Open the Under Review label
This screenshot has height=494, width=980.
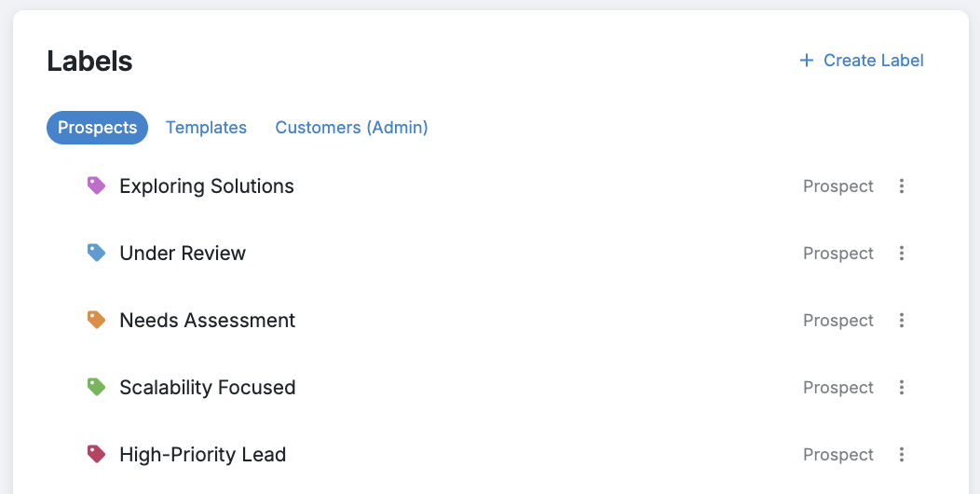click(183, 254)
